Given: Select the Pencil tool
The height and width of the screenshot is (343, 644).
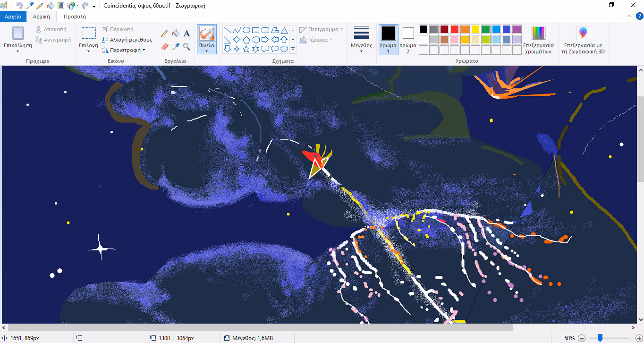Looking at the screenshot, I should pyautogui.click(x=164, y=34).
